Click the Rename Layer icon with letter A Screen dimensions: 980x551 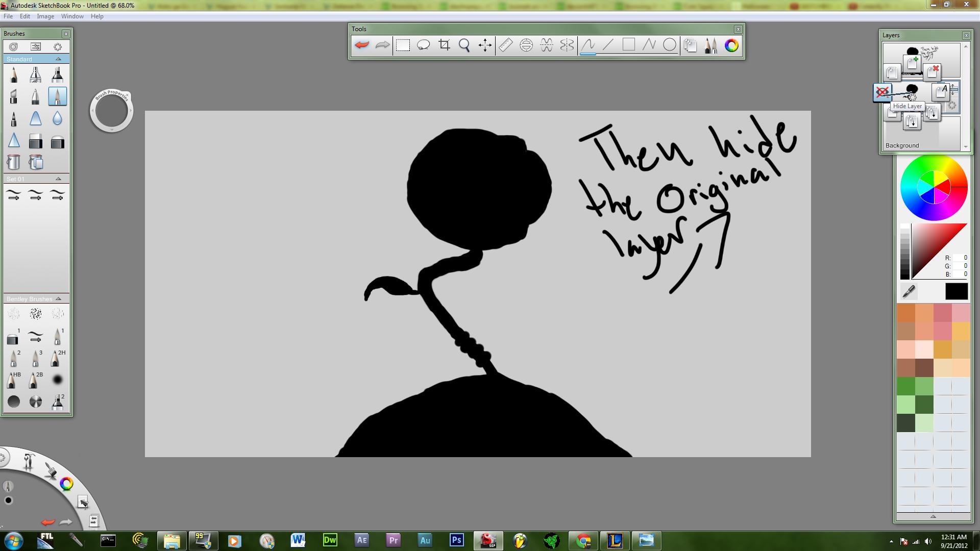940,91
